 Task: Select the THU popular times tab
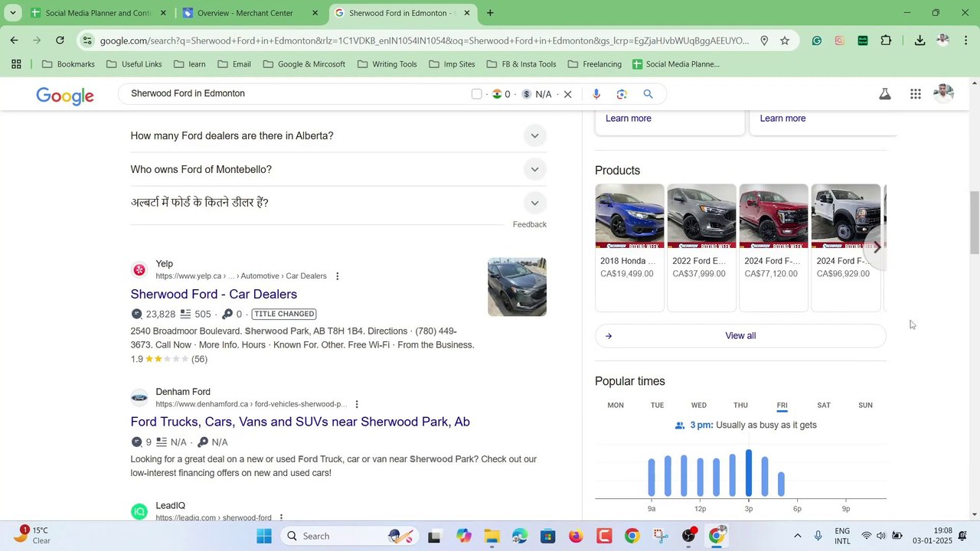(740, 405)
